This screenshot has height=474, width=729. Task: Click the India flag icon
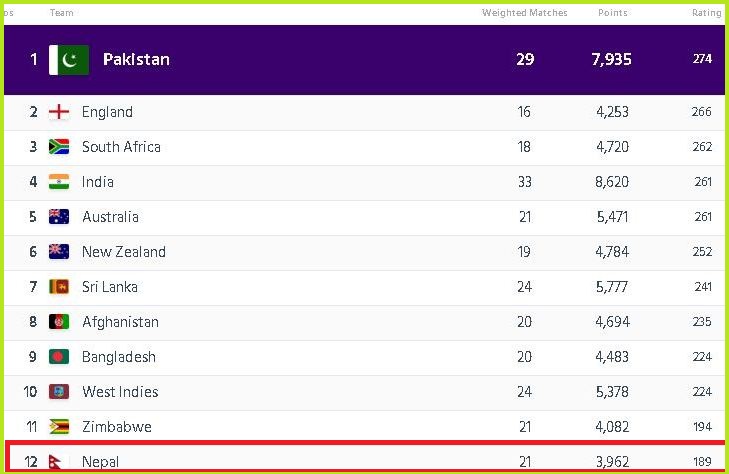coord(59,182)
